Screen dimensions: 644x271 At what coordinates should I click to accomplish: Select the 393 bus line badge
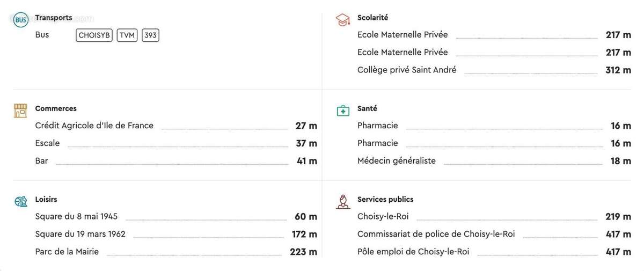151,35
